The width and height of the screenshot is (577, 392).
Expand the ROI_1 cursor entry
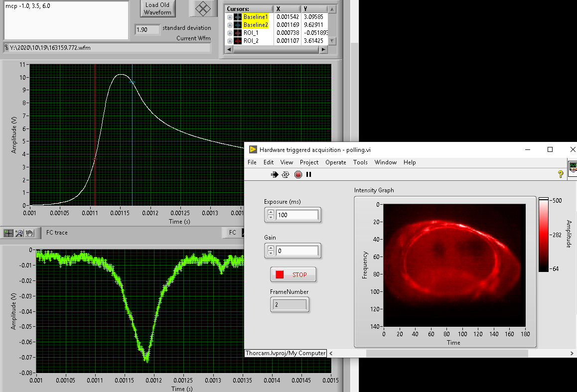pos(230,33)
